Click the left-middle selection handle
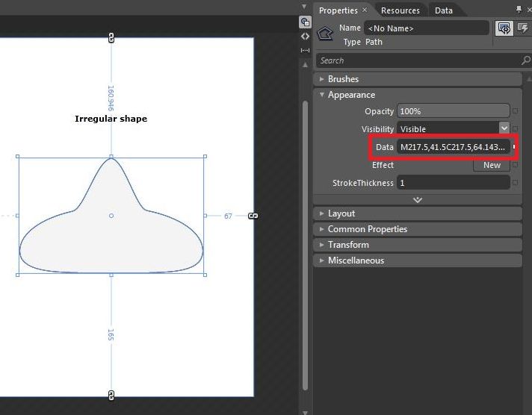The width and height of the screenshot is (532, 415). (18, 216)
